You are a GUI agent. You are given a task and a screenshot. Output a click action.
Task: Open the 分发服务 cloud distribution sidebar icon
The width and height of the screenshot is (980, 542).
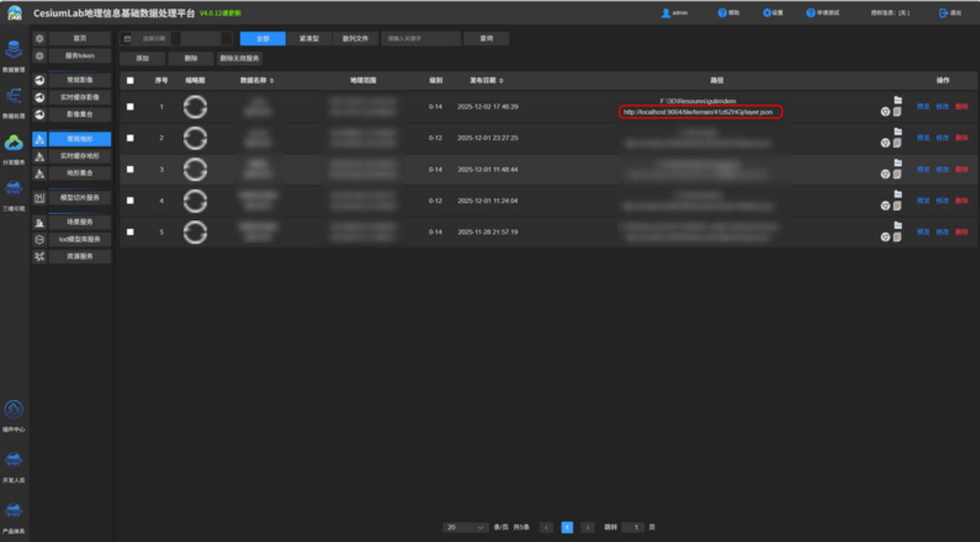(x=14, y=143)
